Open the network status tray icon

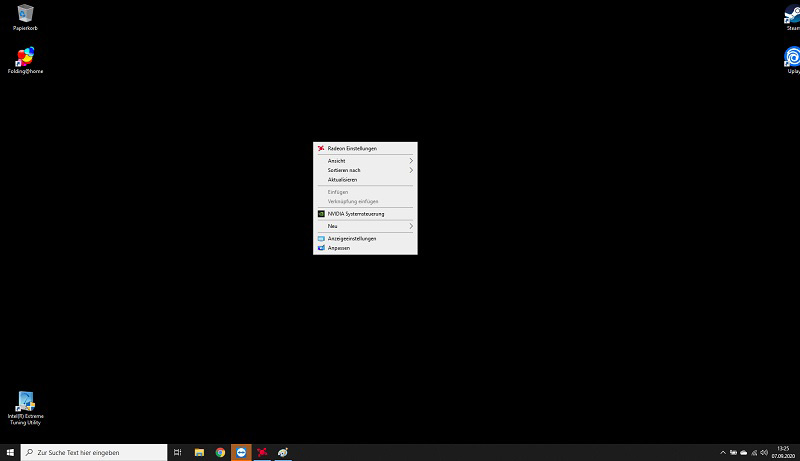pos(754,452)
